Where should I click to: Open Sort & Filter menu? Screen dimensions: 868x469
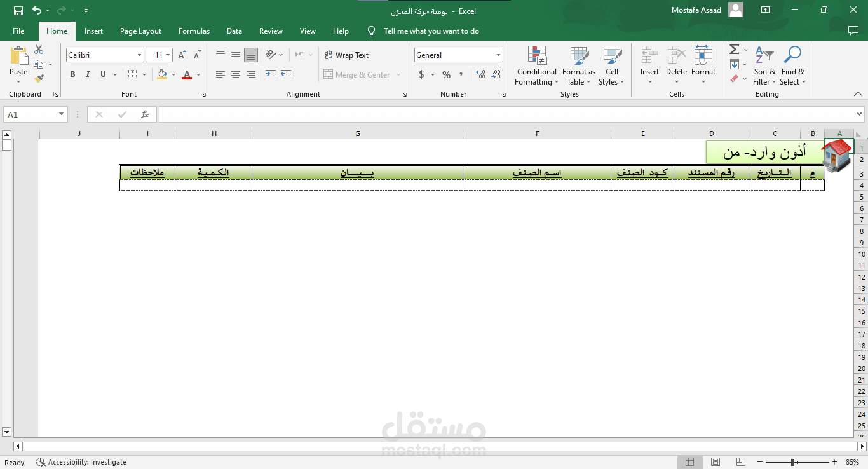point(764,66)
